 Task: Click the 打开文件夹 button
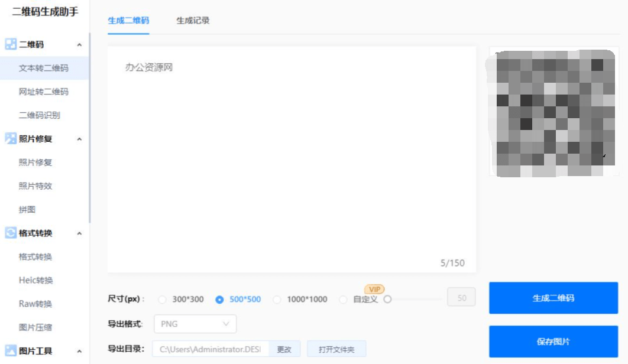[336, 349]
